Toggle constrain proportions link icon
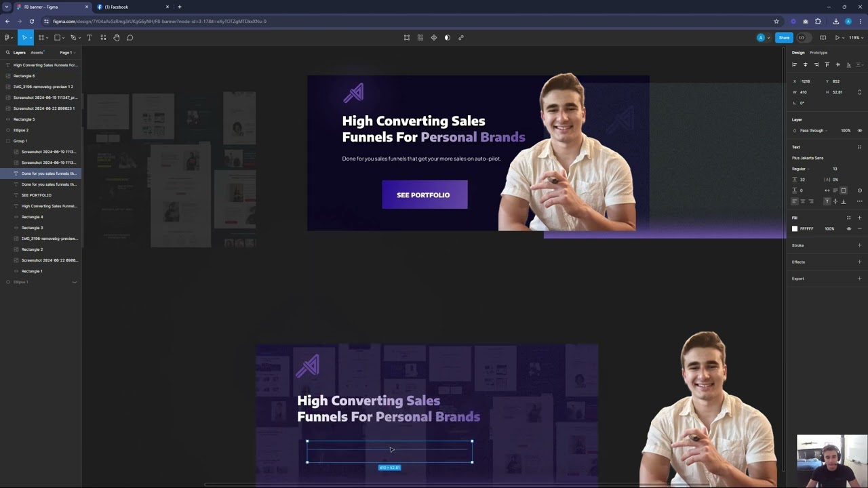 (859, 92)
